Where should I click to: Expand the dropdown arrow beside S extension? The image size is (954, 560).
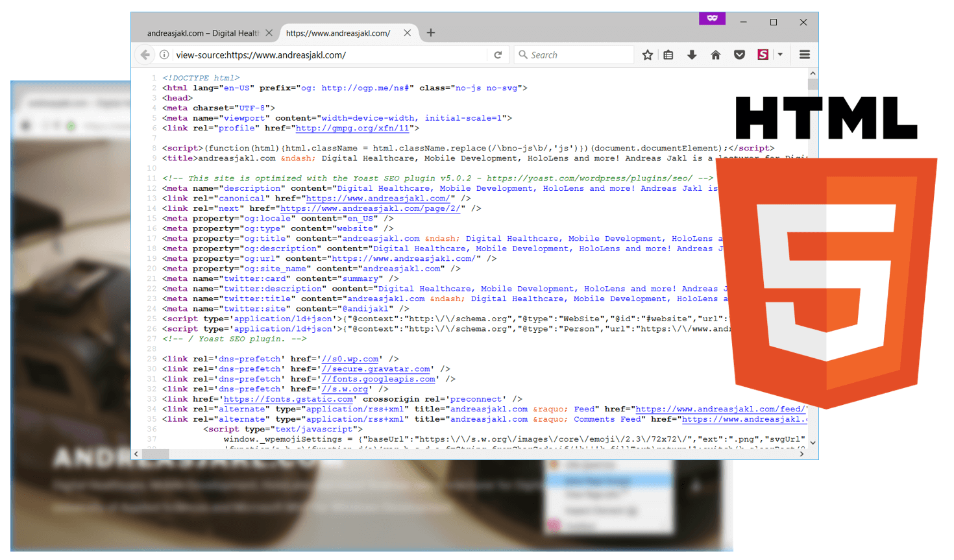[x=780, y=55]
